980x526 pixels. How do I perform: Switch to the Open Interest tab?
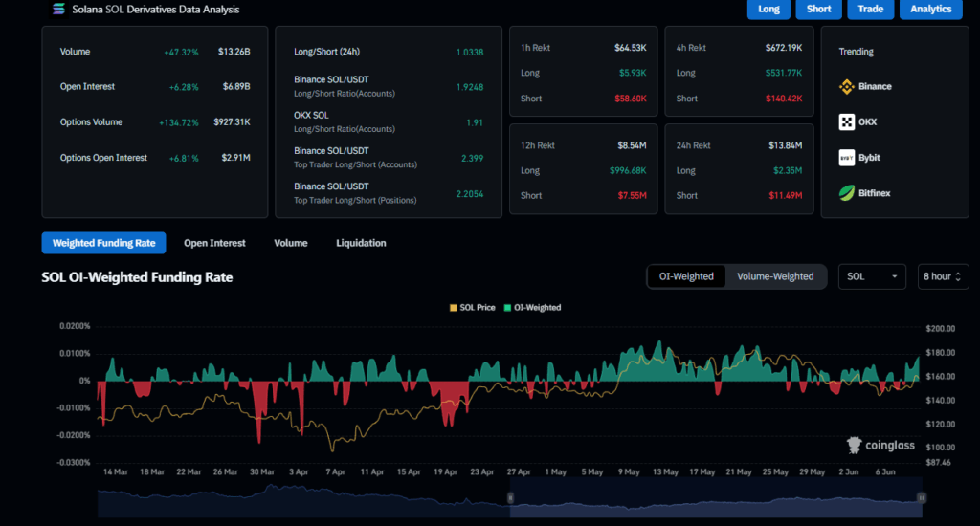point(214,243)
